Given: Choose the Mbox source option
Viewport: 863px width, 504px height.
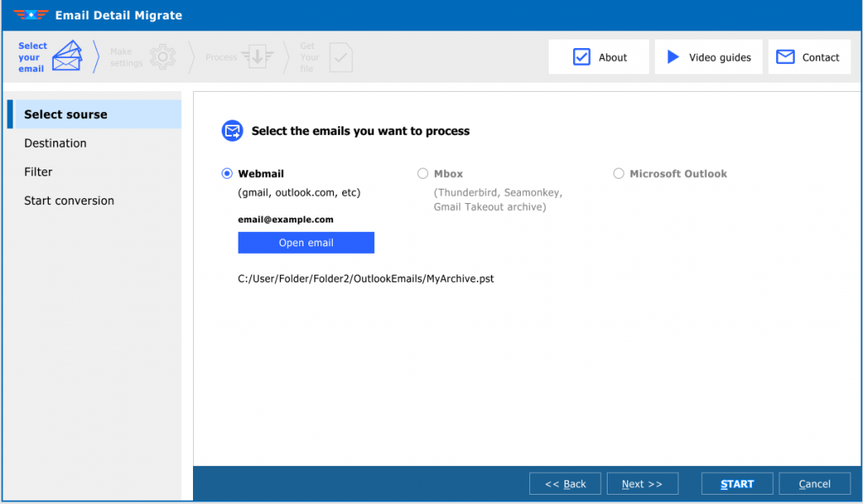Looking at the screenshot, I should coord(423,173).
